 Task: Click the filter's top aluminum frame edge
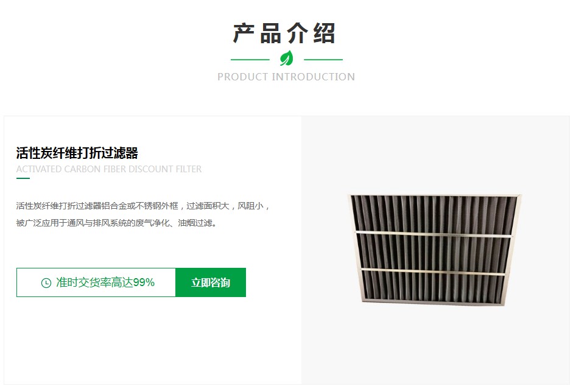[434, 195]
